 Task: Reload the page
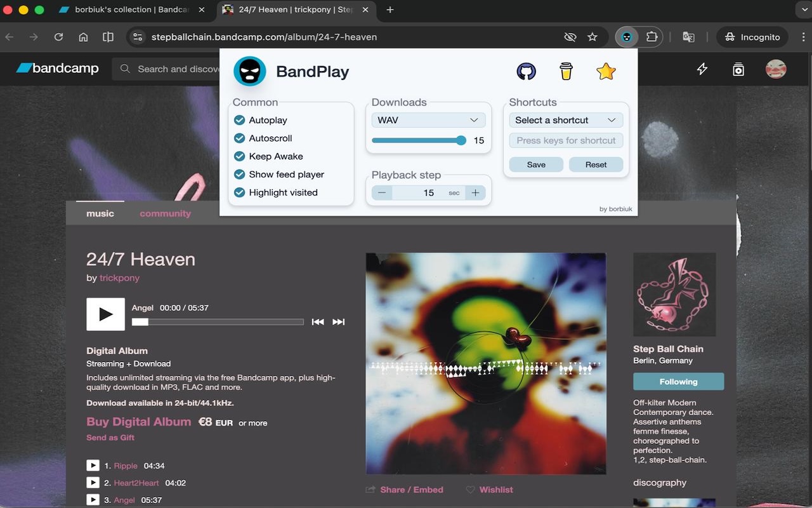tap(58, 37)
